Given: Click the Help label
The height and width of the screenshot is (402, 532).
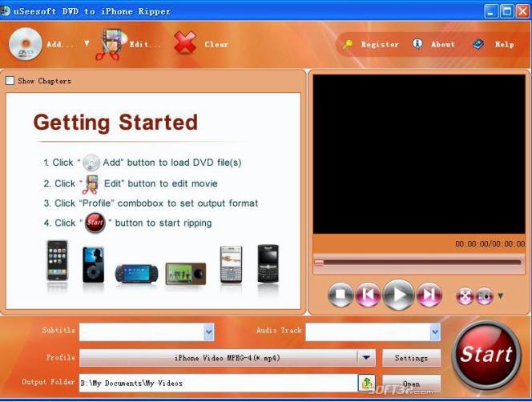Looking at the screenshot, I should (504, 44).
